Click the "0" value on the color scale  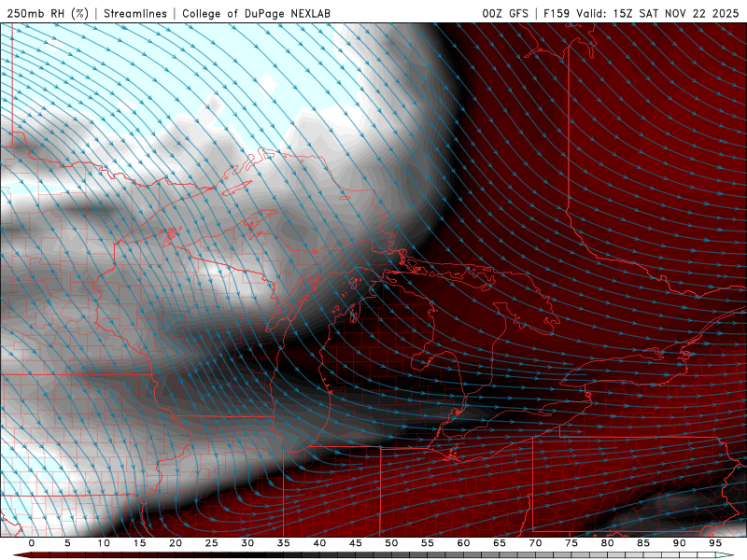coord(32,543)
